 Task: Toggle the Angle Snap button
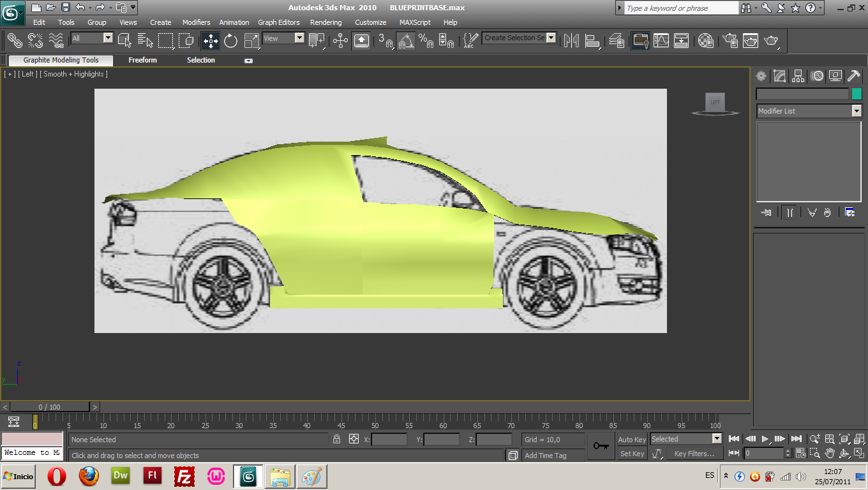(x=406, y=41)
